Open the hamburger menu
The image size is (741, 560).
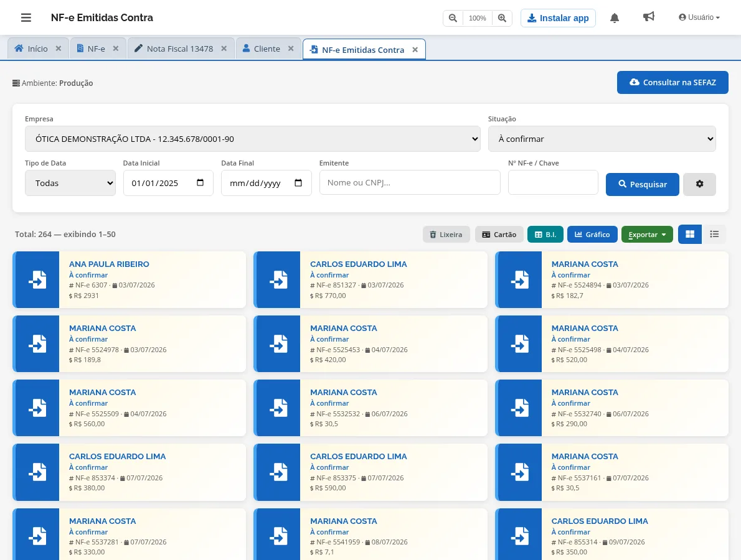click(x=26, y=18)
